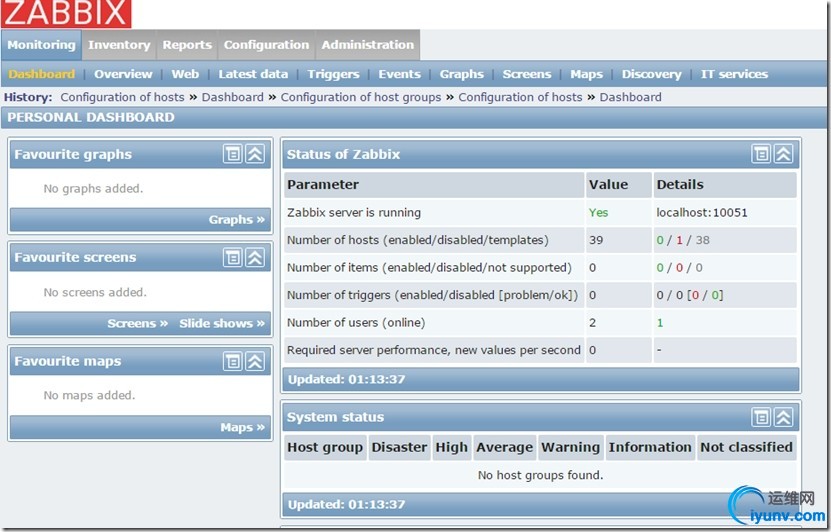Click the Details column header
Viewport: 831px width, 532px height.
[725, 185]
